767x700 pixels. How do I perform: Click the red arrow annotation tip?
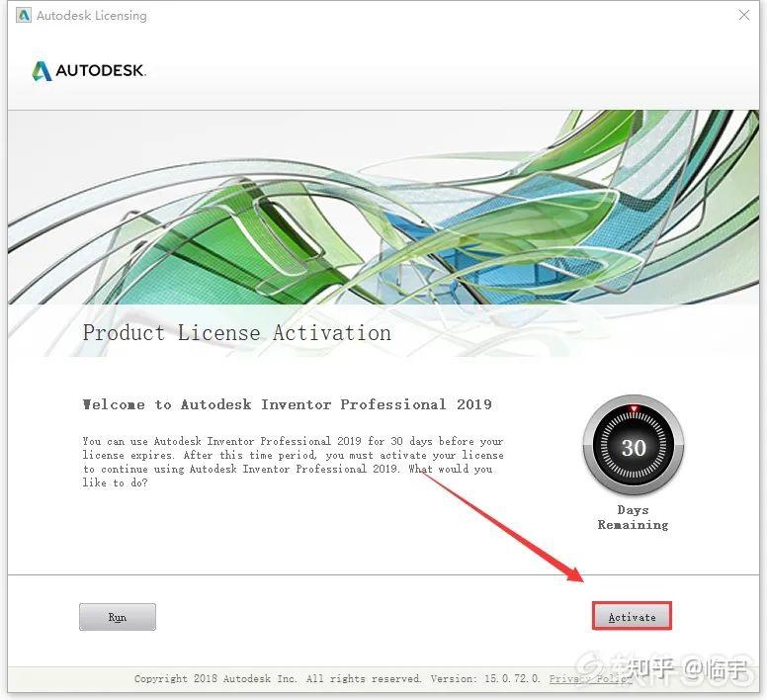(581, 579)
